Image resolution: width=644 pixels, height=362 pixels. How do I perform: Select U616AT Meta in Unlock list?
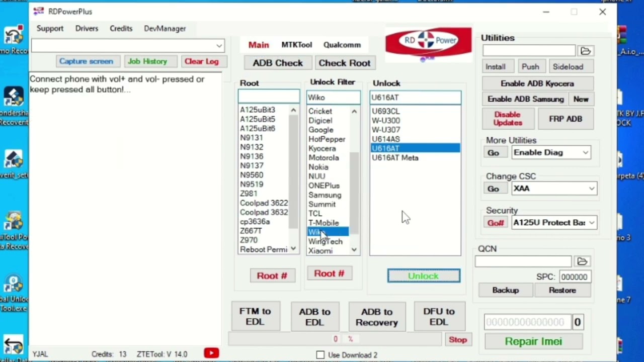pyautogui.click(x=395, y=158)
